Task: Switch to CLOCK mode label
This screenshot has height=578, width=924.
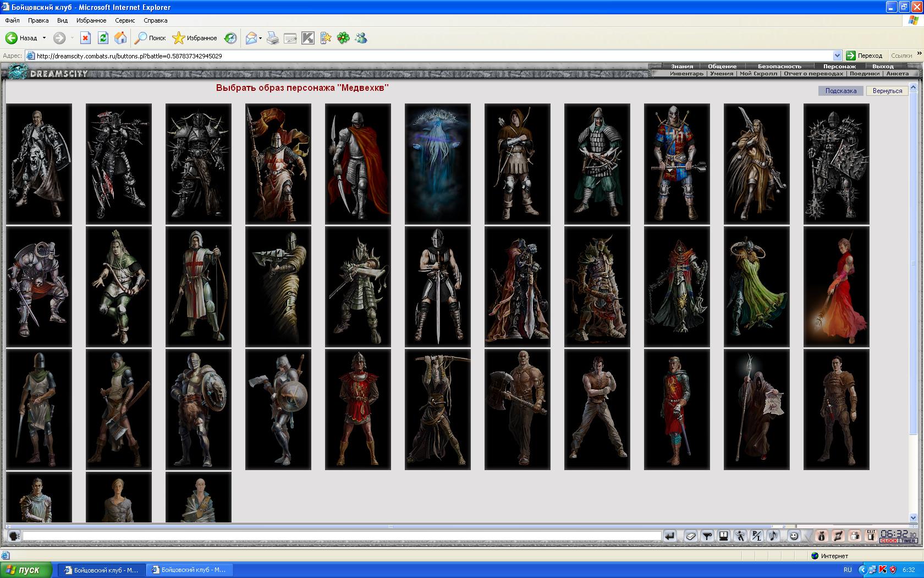Action: pos(889,541)
